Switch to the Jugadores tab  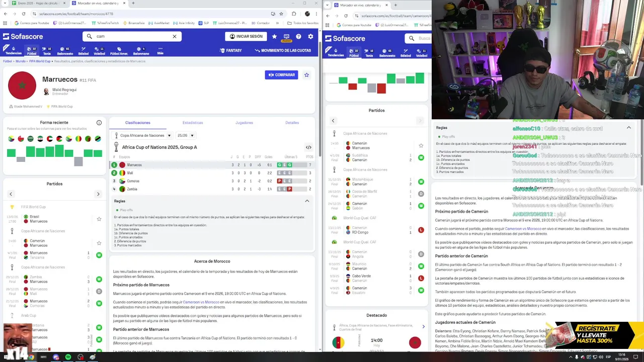245,123
